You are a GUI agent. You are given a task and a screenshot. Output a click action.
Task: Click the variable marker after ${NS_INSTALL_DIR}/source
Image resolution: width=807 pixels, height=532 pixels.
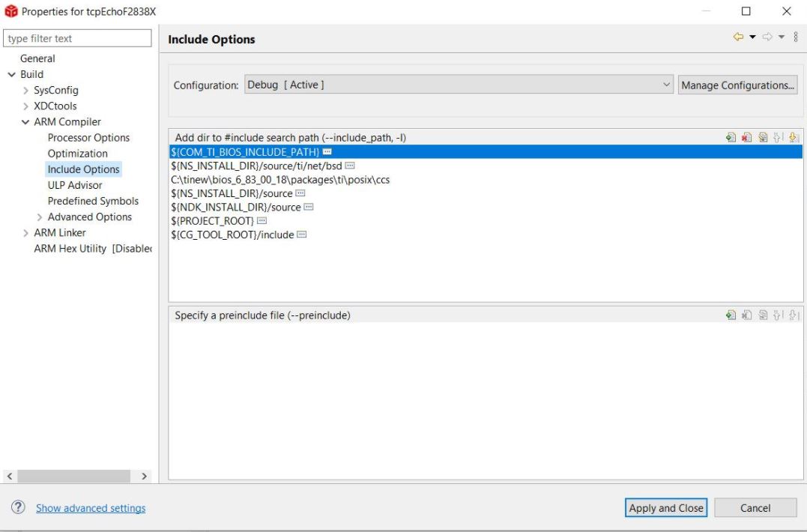point(300,193)
